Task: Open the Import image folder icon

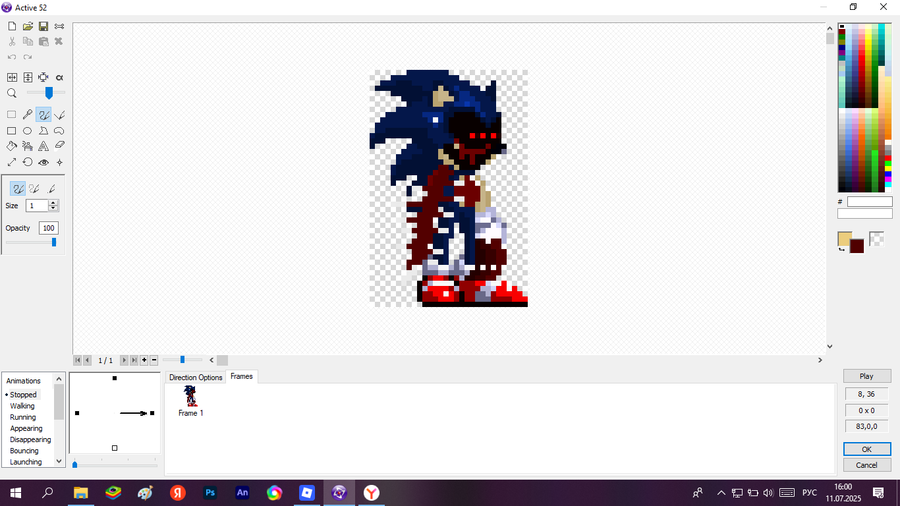Action: pos(28,26)
